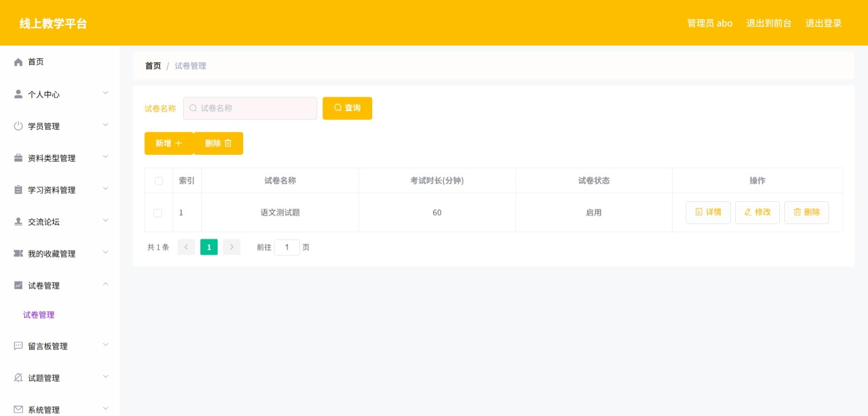Click the chat bubble icon beside 留言板管理
The image size is (868, 416).
coord(18,346)
